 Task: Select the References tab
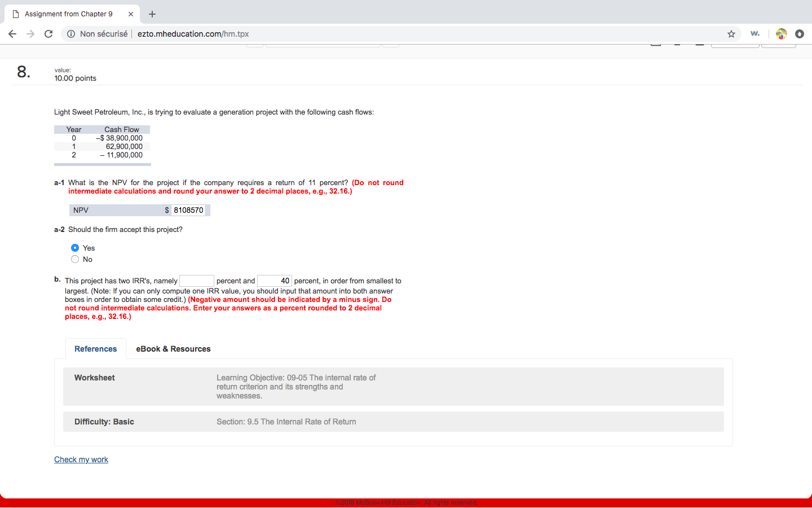tap(95, 349)
